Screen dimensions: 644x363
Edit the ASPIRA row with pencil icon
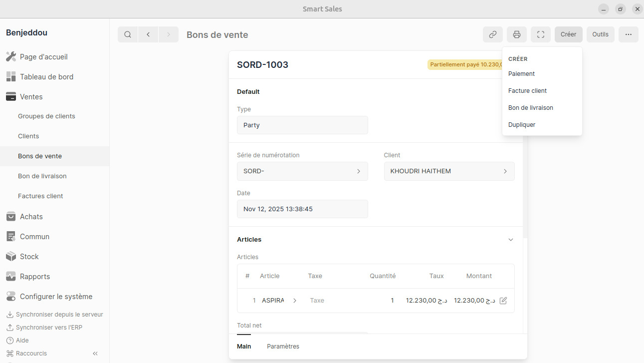click(x=503, y=301)
